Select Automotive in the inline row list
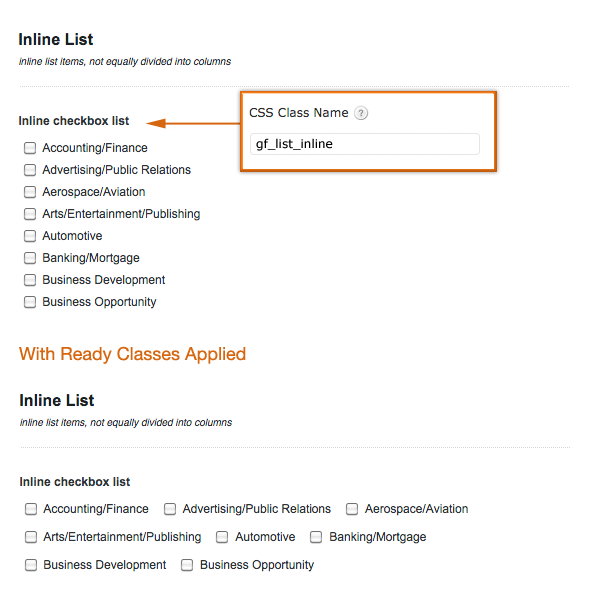The image size is (590, 596). pos(222,537)
